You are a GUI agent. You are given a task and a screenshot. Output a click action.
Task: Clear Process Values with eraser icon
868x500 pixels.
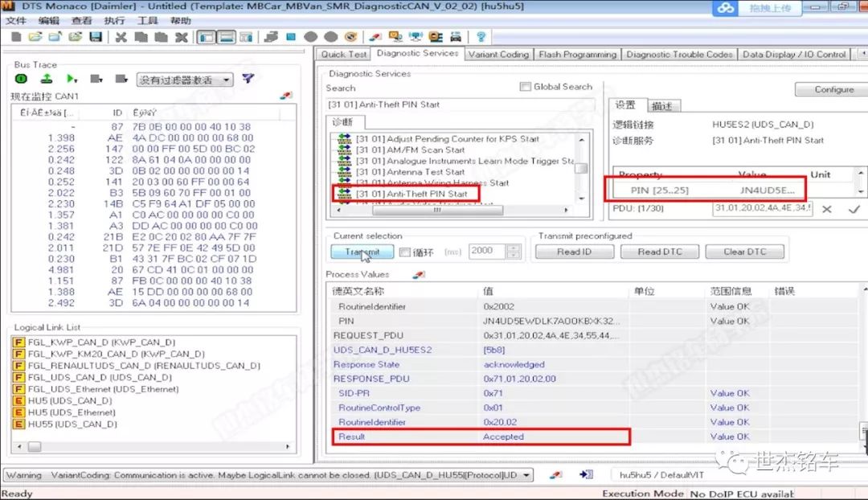(x=419, y=275)
